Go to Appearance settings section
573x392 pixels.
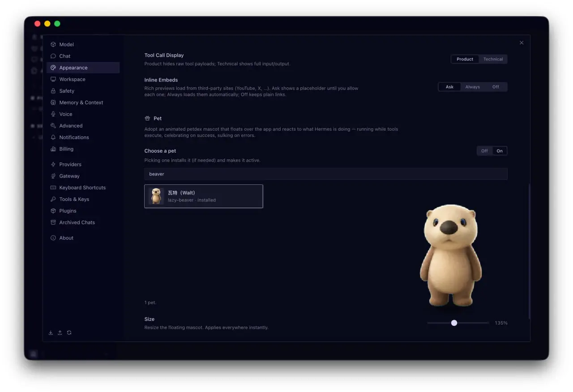pyautogui.click(x=83, y=68)
